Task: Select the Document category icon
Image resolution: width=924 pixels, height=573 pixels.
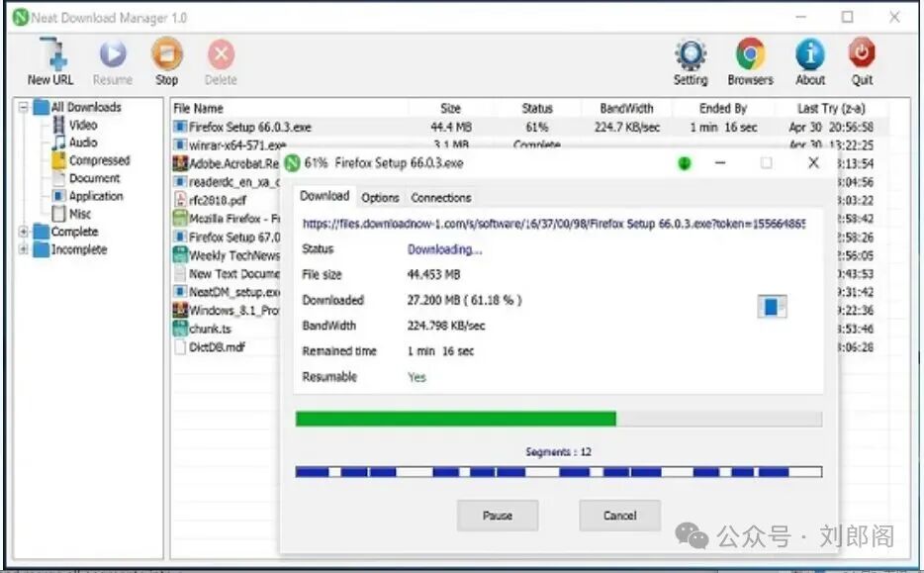Action: [x=59, y=178]
